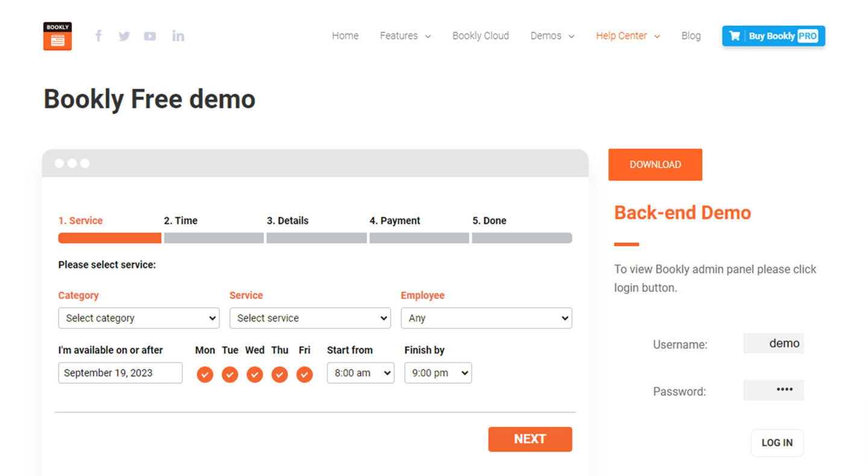868x476 pixels.
Task: Go to the Home nav item
Action: 345,36
